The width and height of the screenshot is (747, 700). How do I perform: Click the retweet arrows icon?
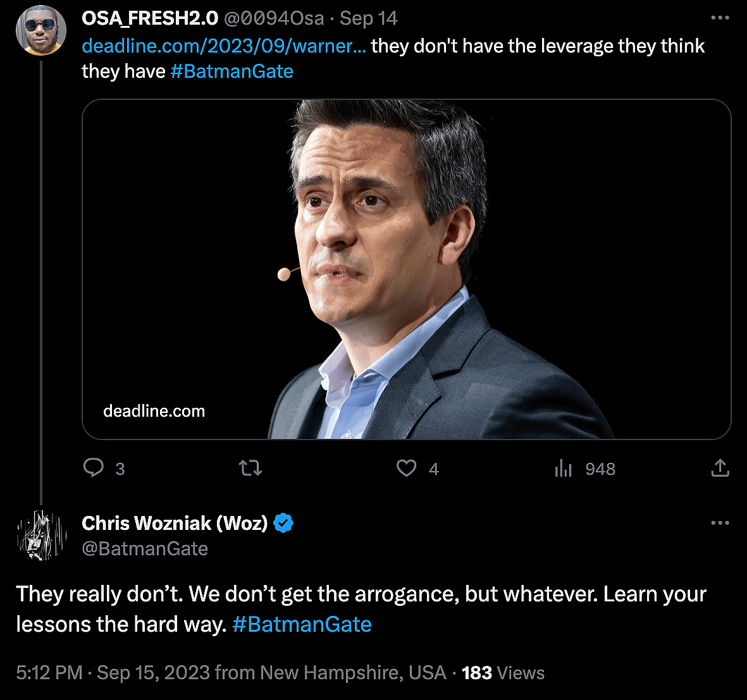coord(250,468)
